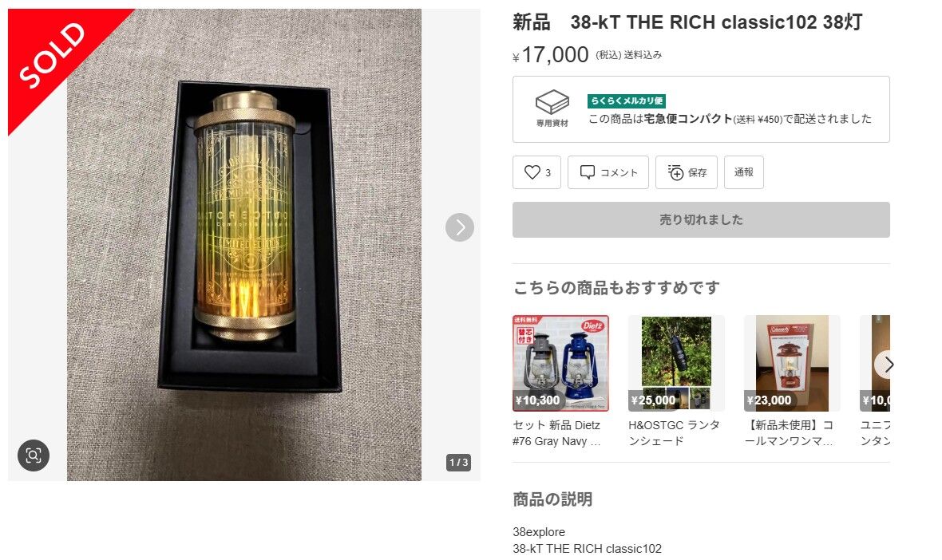The image size is (942, 560).
Task: Click the 売り切れました sold out button
Action: 701,219
